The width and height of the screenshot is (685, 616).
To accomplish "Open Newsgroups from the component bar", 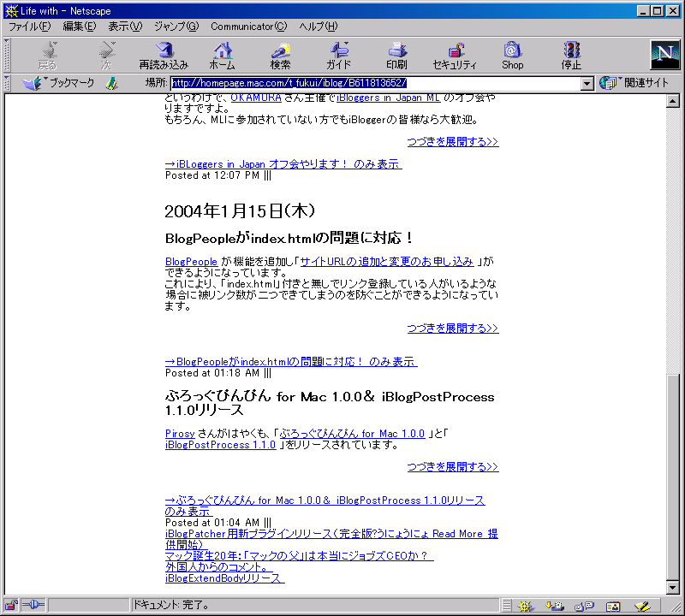I will (x=585, y=606).
